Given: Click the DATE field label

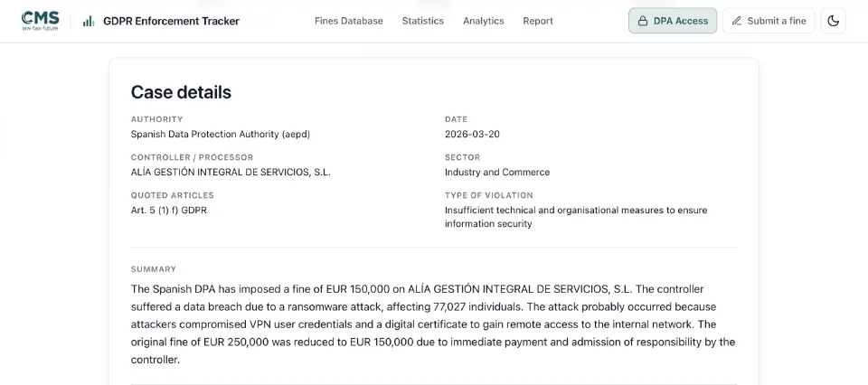Looking at the screenshot, I should tap(456, 119).
